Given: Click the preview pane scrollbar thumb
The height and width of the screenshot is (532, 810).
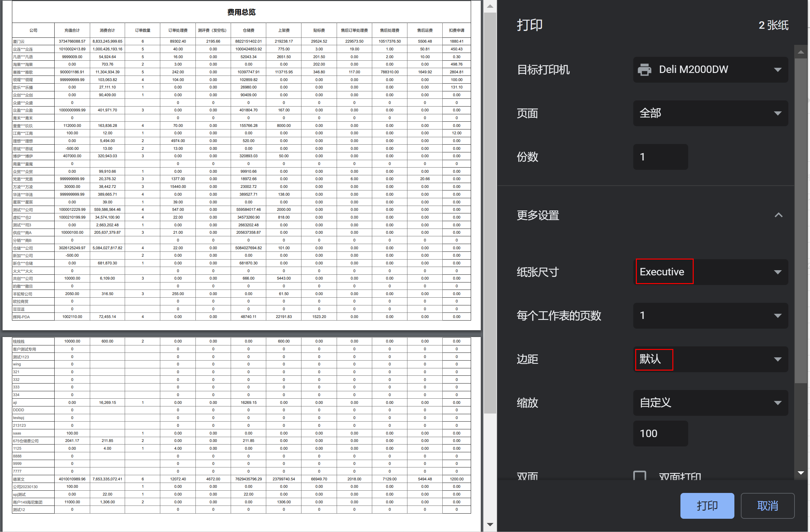Looking at the screenshot, I should tap(490, 213).
